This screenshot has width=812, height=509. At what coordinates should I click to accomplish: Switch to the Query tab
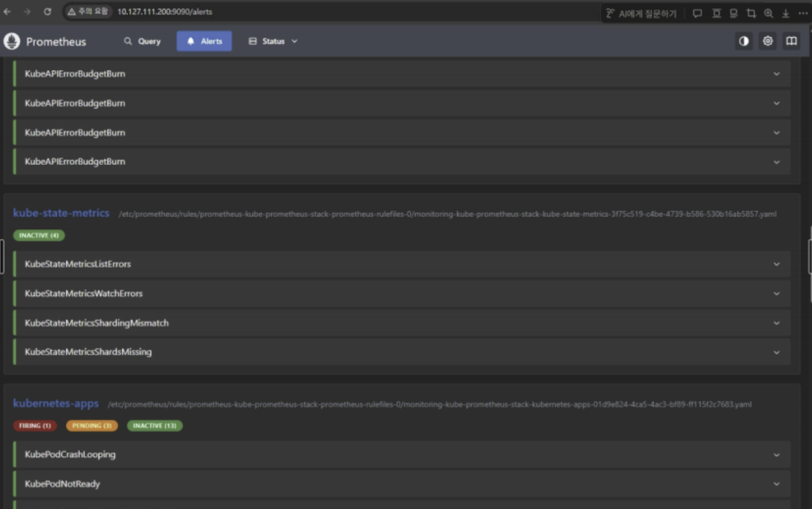point(142,41)
